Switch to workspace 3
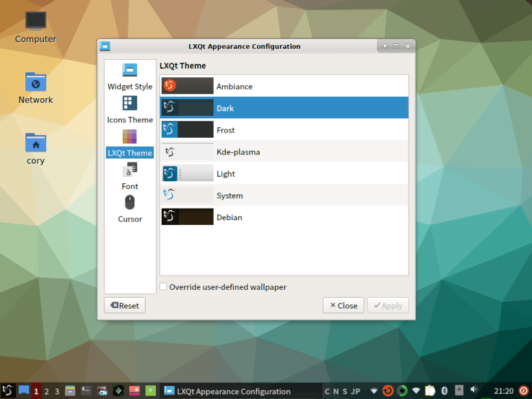This screenshot has width=532, height=399. tap(57, 391)
